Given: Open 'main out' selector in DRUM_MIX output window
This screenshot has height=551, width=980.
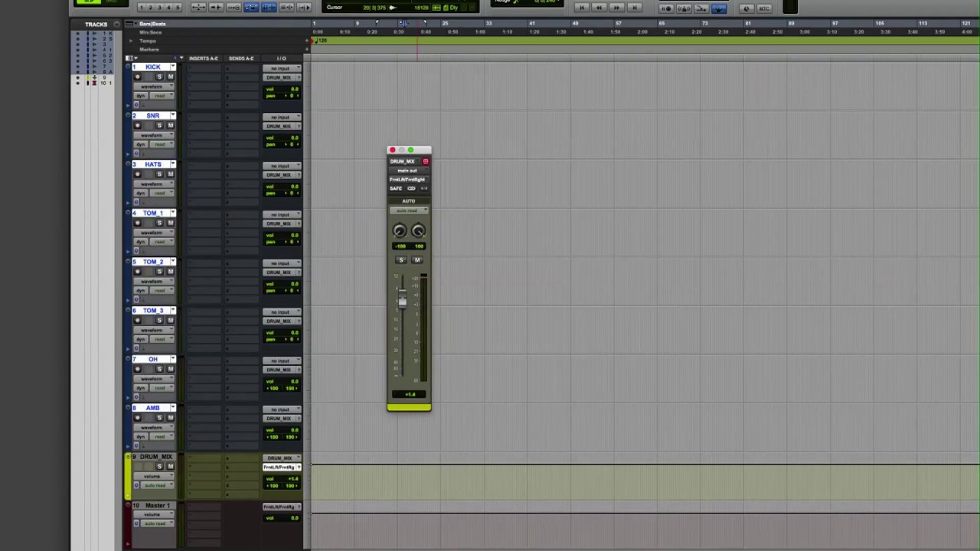Looking at the screenshot, I should (408, 171).
